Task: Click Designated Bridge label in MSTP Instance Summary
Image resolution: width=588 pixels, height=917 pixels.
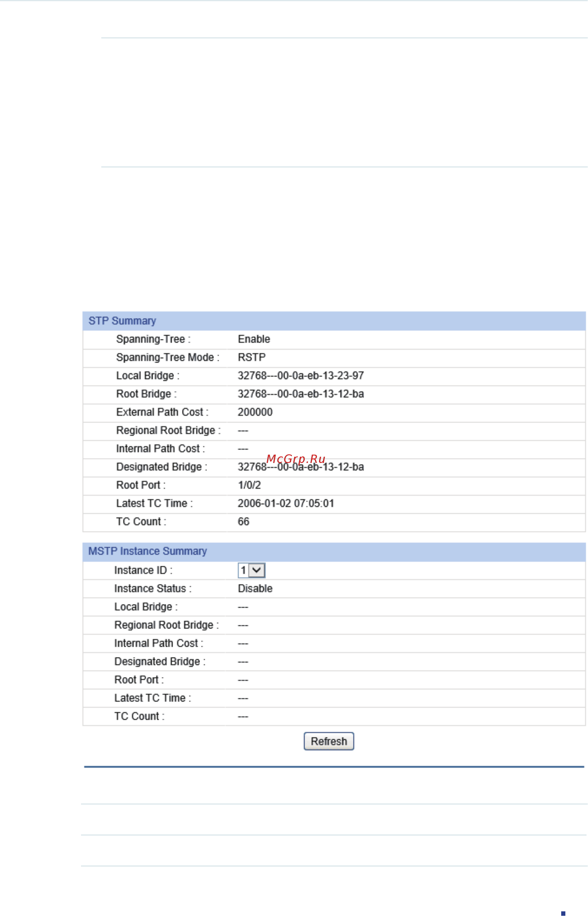Action: pos(160,662)
